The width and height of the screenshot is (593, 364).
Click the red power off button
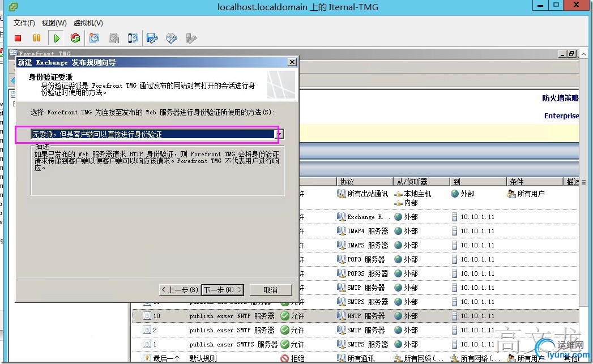tap(18, 38)
